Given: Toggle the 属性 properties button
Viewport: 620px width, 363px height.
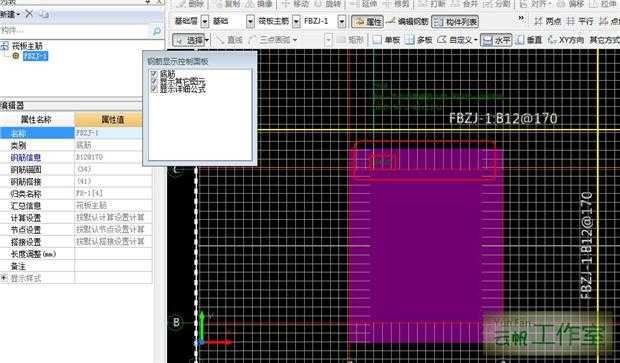Looking at the screenshot, I should tap(367, 21).
